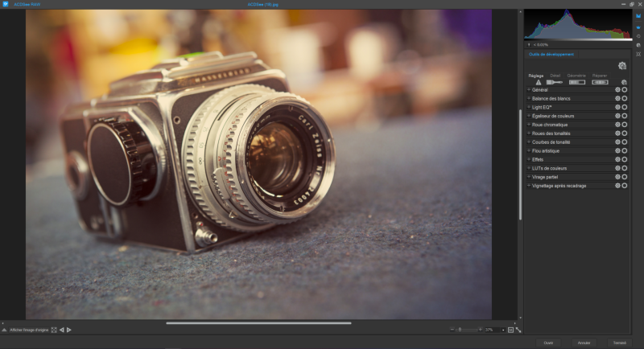Switch to the Géométrie tab
Viewport: 644px width, 349px height.
click(576, 76)
